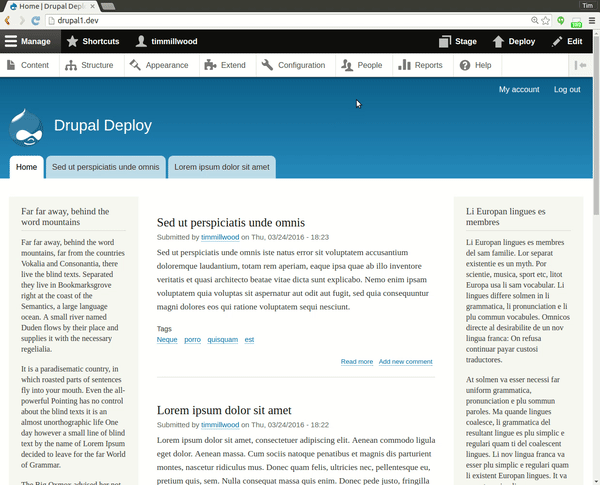Click the green extension icon
The height and width of the screenshot is (485, 600).
[x=561, y=20]
